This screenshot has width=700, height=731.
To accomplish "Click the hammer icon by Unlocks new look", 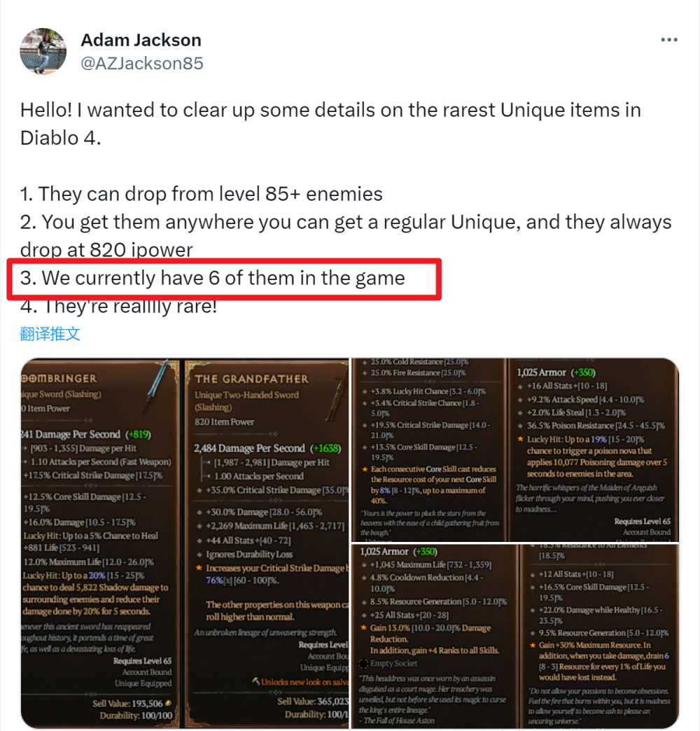I will click(x=256, y=681).
